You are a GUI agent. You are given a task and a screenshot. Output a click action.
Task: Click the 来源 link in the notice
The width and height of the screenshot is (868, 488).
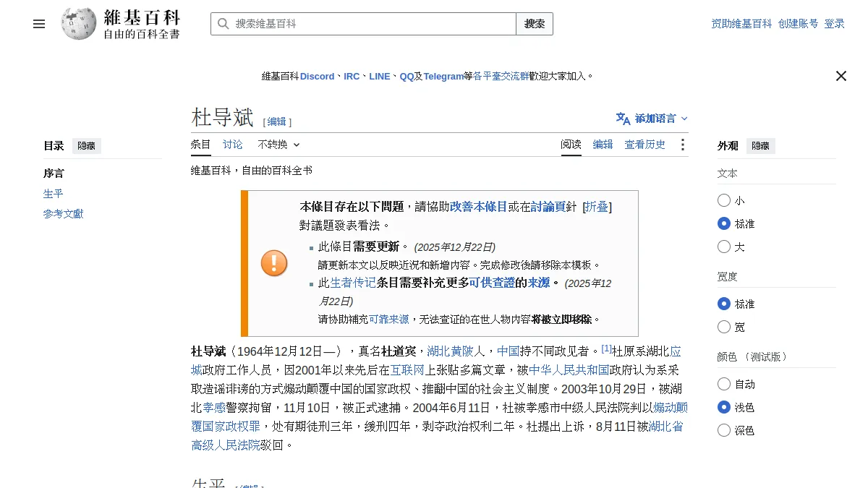(x=538, y=283)
